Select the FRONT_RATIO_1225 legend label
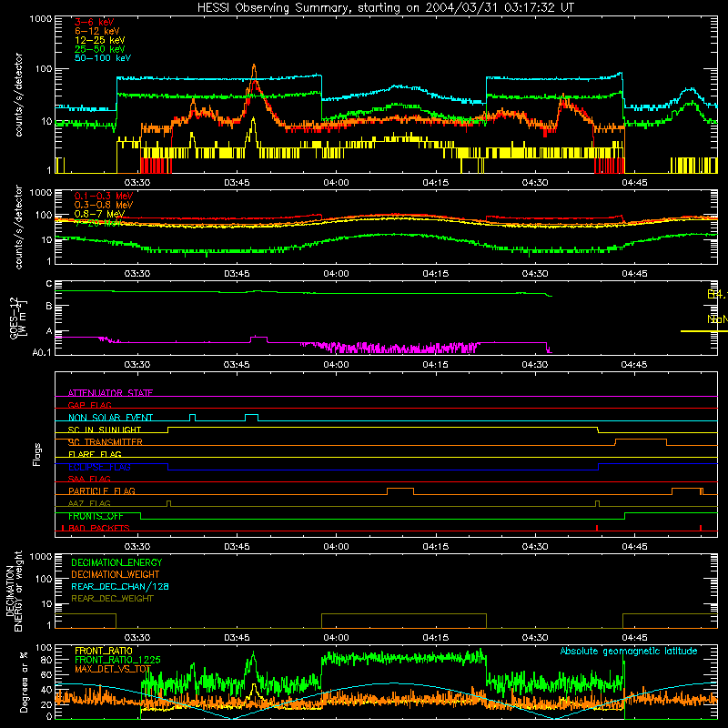This screenshot has width=728, height=728. tap(117, 660)
